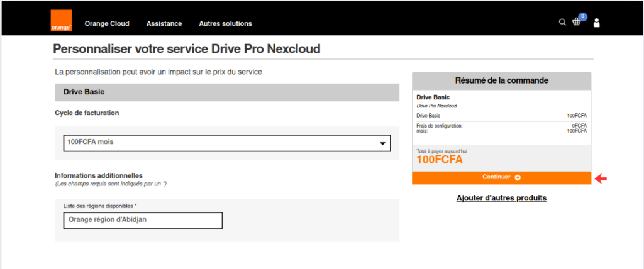Screen dimensions: 644x269
Task: Open the Orange Cloud menu
Action: tap(107, 24)
